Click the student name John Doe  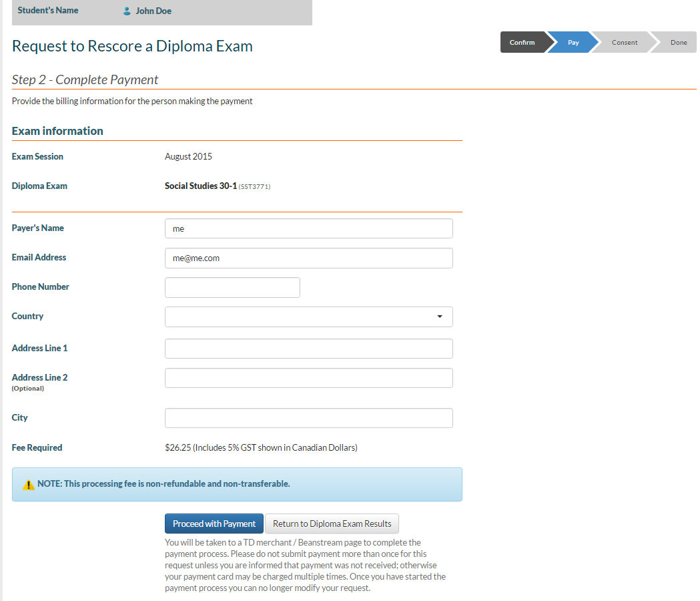153,11
